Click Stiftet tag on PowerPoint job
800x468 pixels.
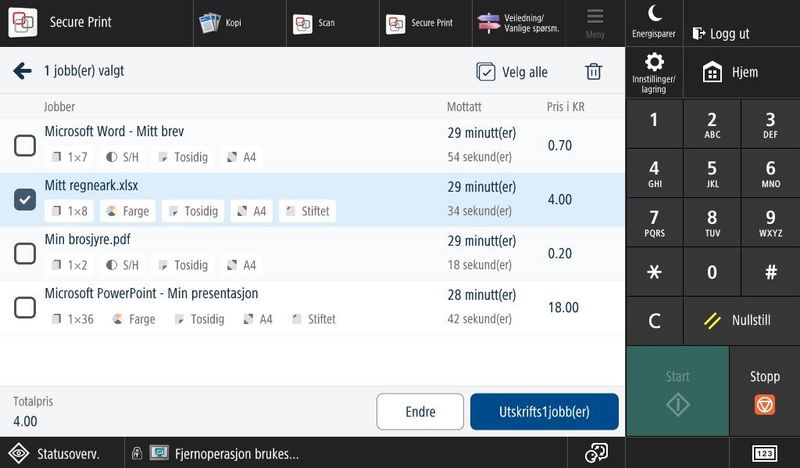314,319
